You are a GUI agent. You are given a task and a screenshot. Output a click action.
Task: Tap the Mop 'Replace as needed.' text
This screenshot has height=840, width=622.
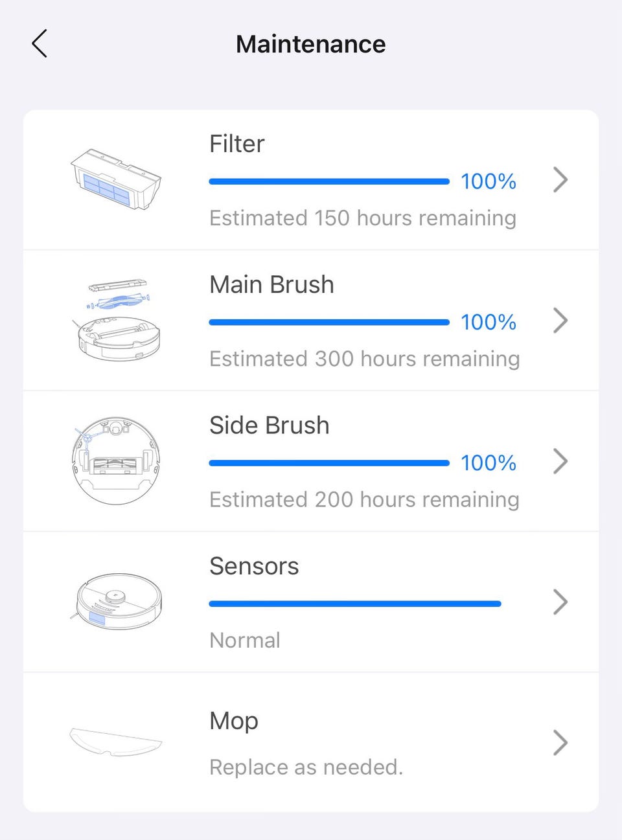pyautogui.click(x=306, y=767)
